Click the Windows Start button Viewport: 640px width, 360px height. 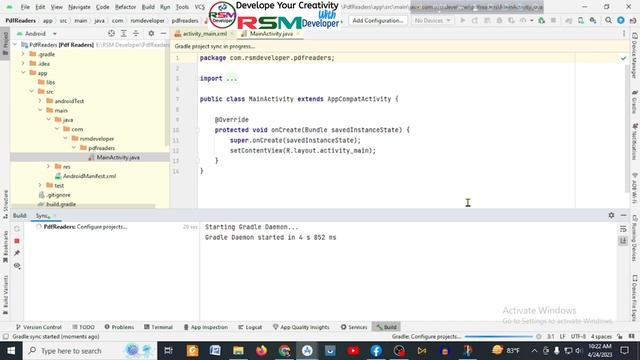[x=11, y=351]
